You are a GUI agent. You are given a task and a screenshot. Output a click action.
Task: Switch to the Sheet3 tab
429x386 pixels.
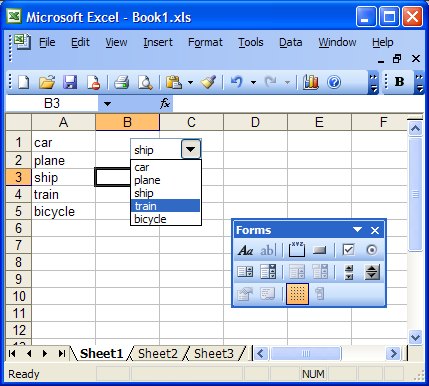point(214,353)
